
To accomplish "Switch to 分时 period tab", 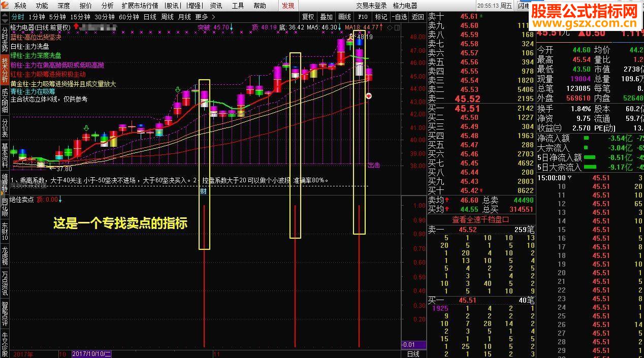I will coord(18,17).
